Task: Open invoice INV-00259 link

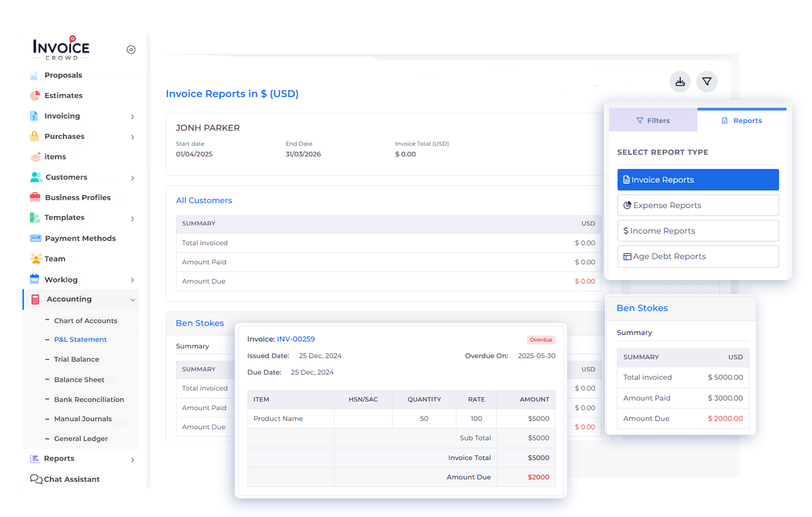Action: [x=295, y=339]
